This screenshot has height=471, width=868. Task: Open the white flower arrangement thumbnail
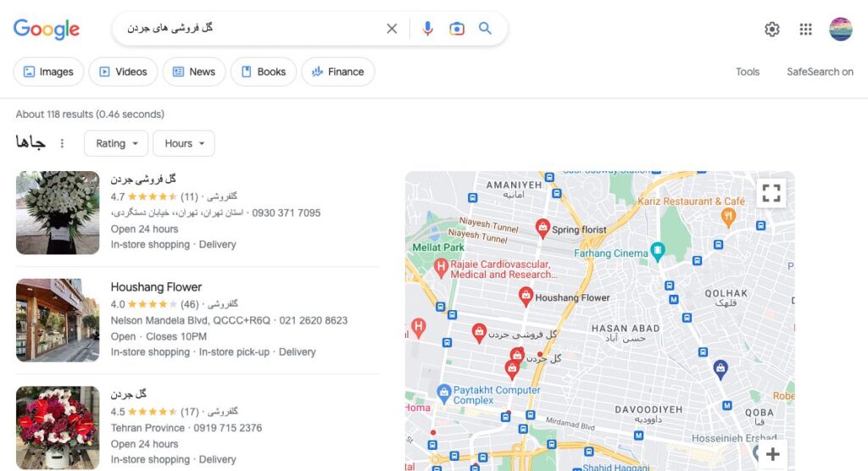click(58, 213)
